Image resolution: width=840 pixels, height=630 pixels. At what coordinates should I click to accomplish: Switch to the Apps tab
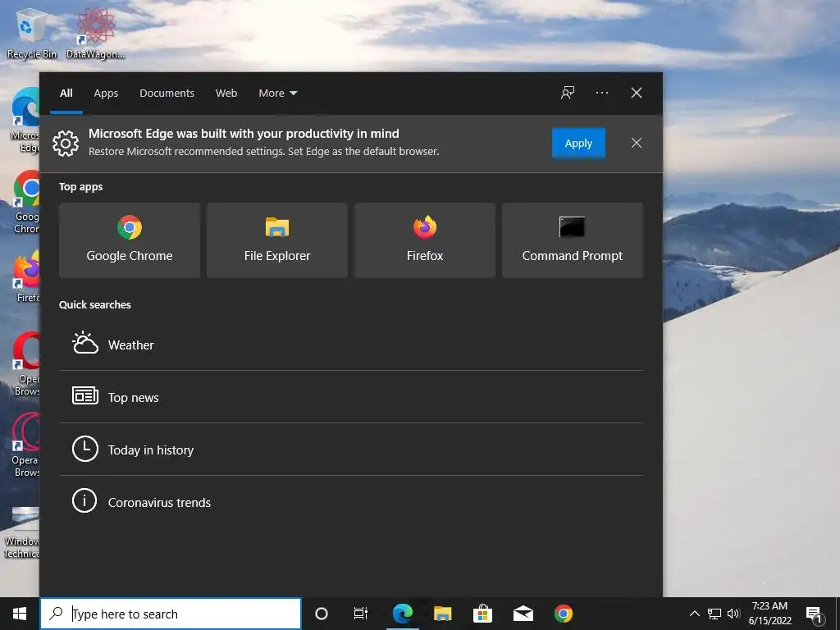click(106, 94)
